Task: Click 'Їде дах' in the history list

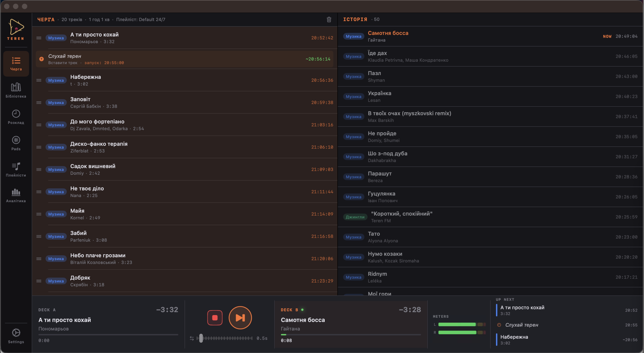Action: coord(490,56)
